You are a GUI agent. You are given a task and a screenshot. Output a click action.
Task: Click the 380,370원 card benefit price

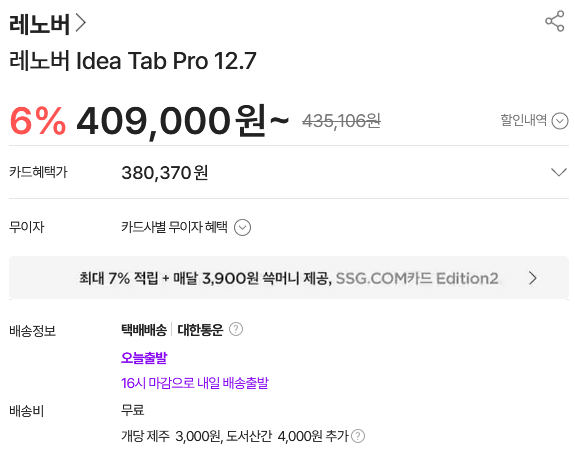[x=165, y=172]
